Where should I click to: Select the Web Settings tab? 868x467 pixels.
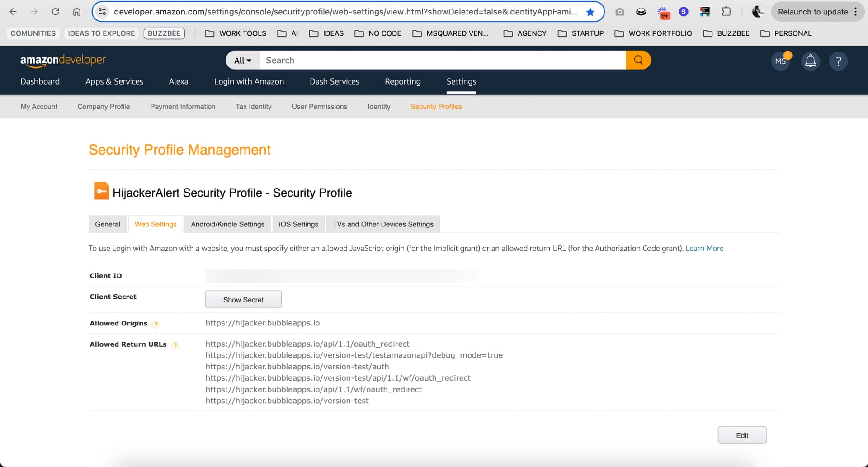pyautogui.click(x=156, y=224)
